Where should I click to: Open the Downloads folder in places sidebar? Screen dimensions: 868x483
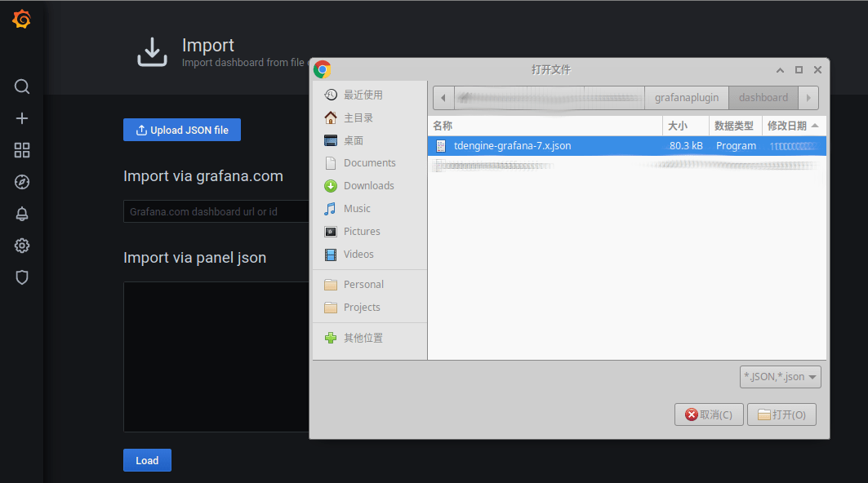[368, 186]
